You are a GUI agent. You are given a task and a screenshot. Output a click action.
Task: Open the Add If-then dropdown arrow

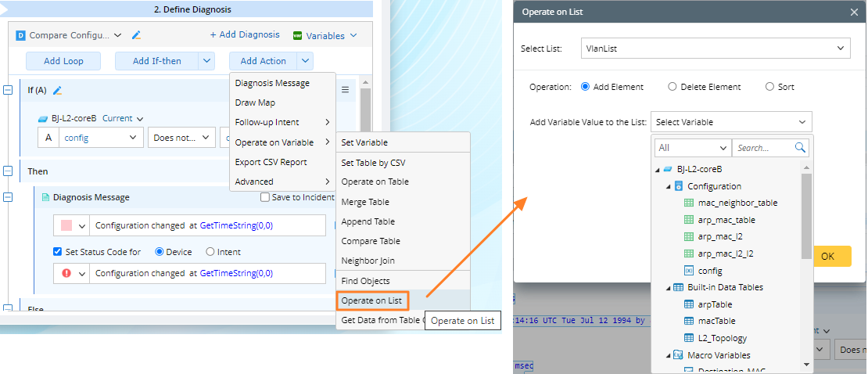[x=207, y=61]
